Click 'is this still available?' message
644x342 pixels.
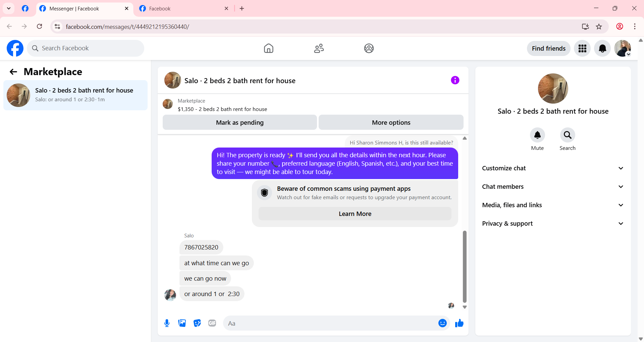401,143
